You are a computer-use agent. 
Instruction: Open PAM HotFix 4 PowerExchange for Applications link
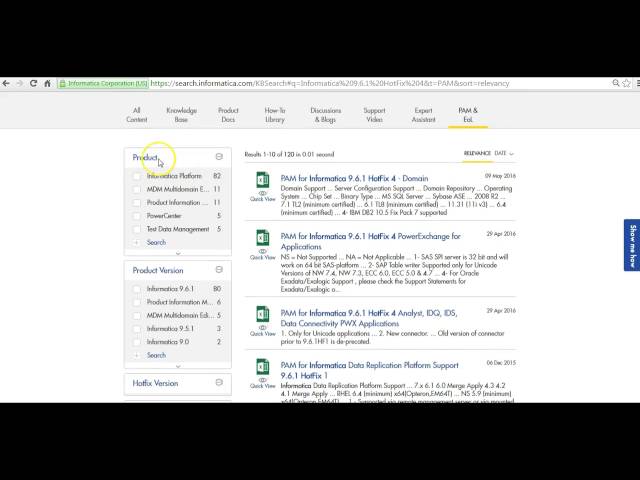pyautogui.click(x=371, y=241)
